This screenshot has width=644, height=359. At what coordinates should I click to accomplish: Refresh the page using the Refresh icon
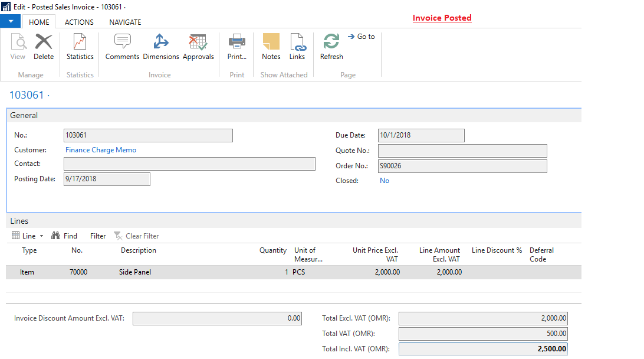(x=331, y=46)
